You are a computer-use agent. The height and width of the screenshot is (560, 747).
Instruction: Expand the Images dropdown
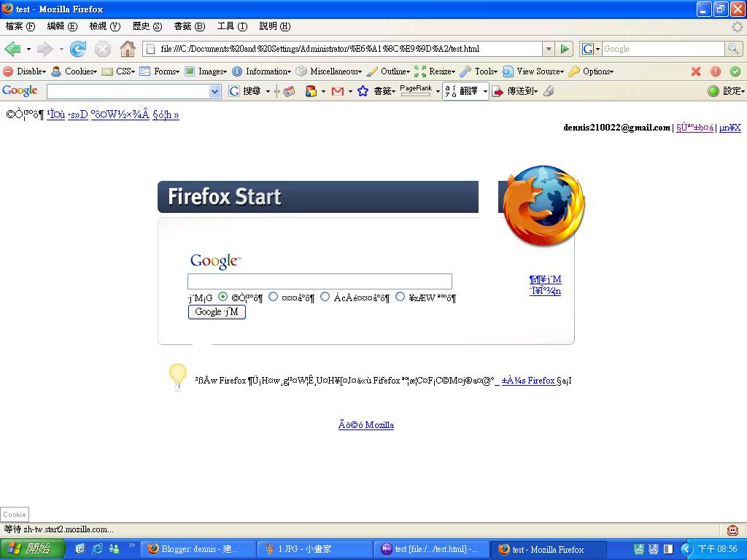click(206, 71)
